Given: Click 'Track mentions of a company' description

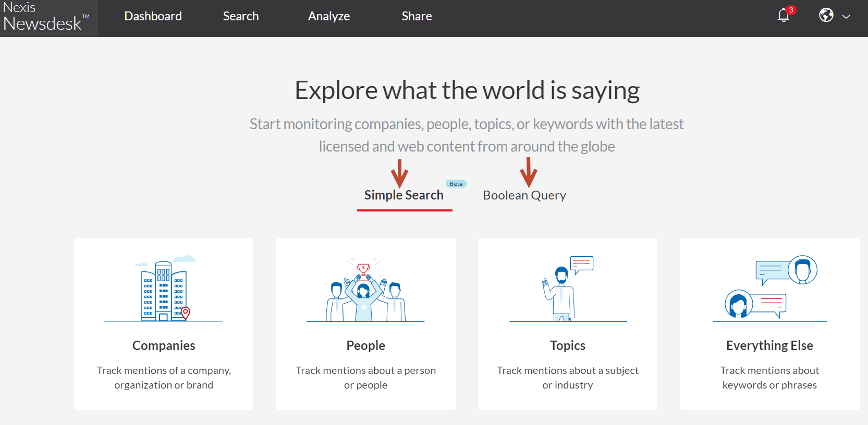Looking at the screenshot, I should click(x=164, y=378).
